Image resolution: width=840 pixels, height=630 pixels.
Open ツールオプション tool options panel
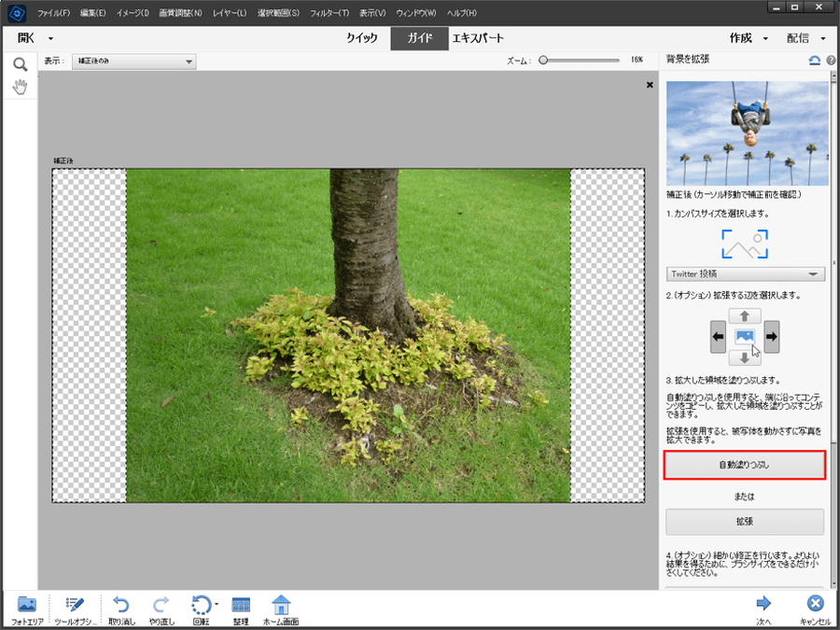tap(74, 607)
